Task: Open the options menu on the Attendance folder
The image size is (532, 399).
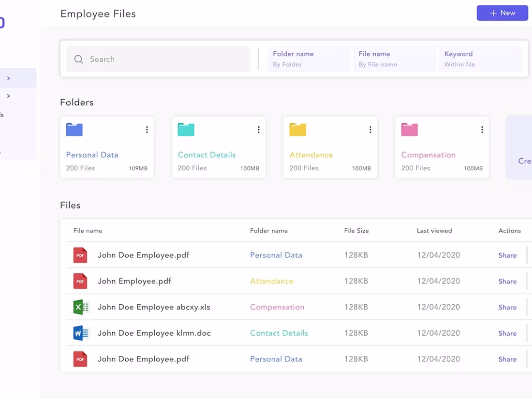Action: click(x=370, y=129)
